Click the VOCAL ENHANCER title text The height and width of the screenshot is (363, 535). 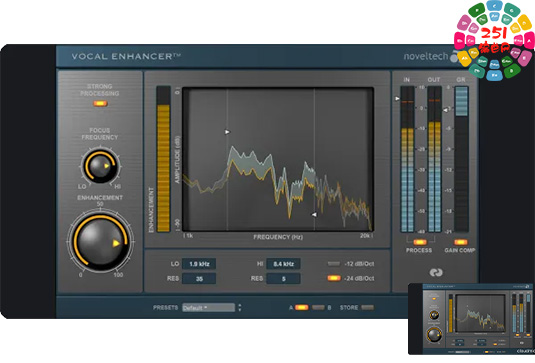(x=126, y=56)
